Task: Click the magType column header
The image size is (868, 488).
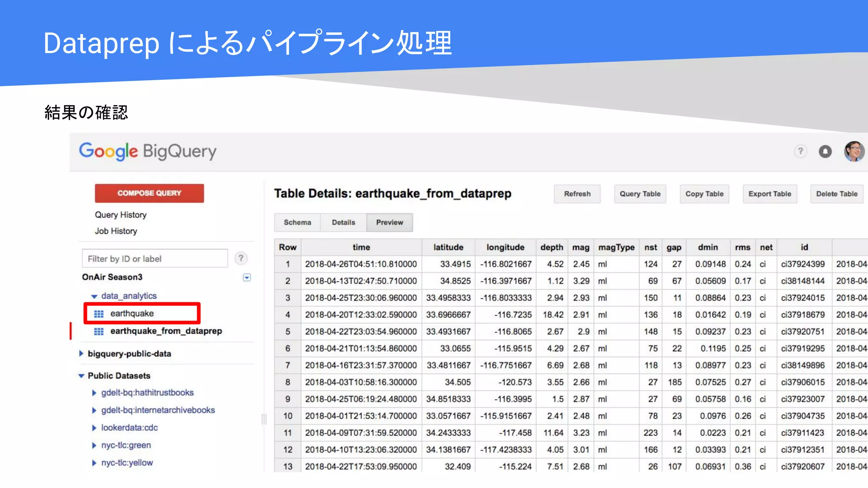Action: point(616,247)
